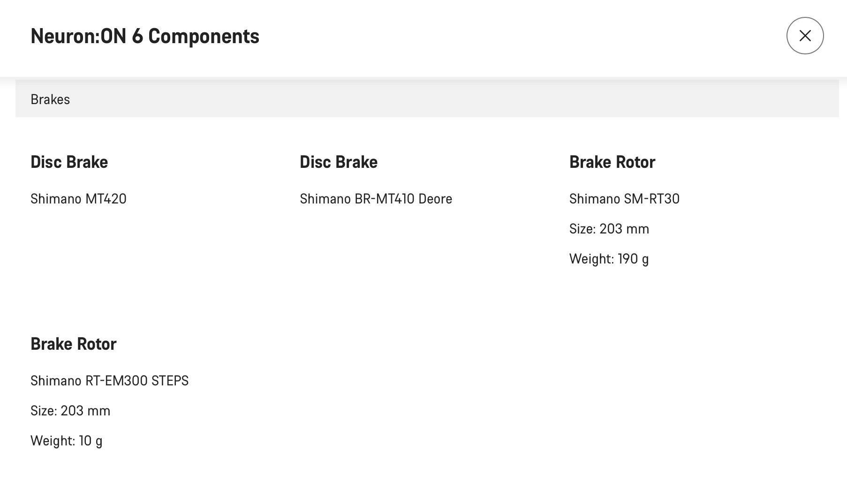The height and width of the screenshot is (504, 847).
Task: Click Shimano BR-MT410 Deore text
Action: coord(376,199)
